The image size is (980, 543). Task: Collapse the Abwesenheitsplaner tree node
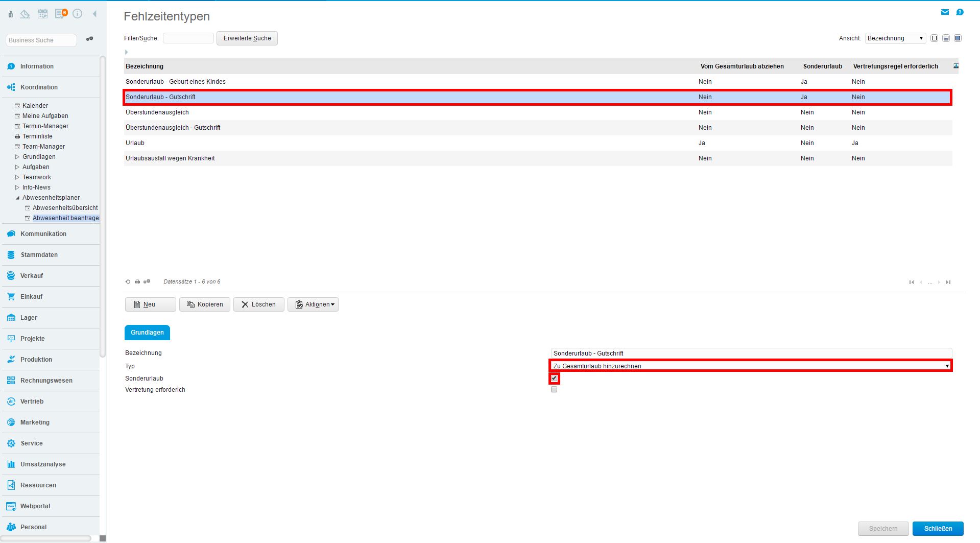pos(17,198)
